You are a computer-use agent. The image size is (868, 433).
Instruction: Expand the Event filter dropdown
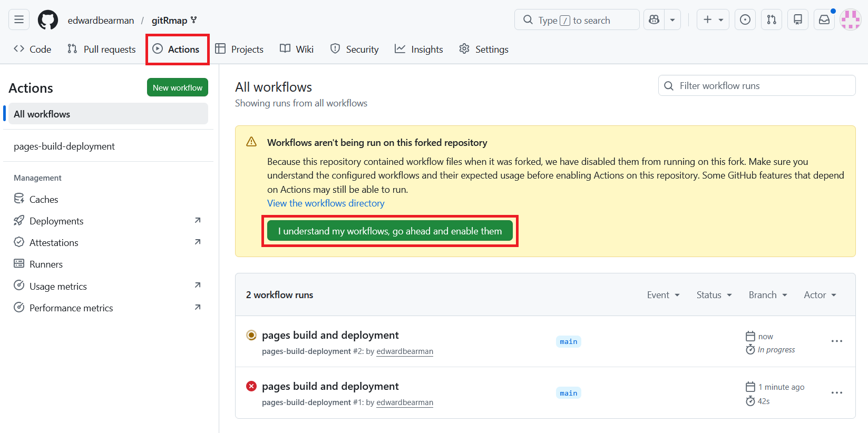coord(663,295)
